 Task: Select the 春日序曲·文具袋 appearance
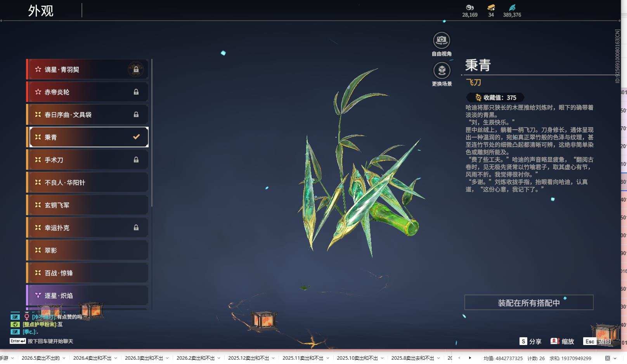click(x=87, y=114)
